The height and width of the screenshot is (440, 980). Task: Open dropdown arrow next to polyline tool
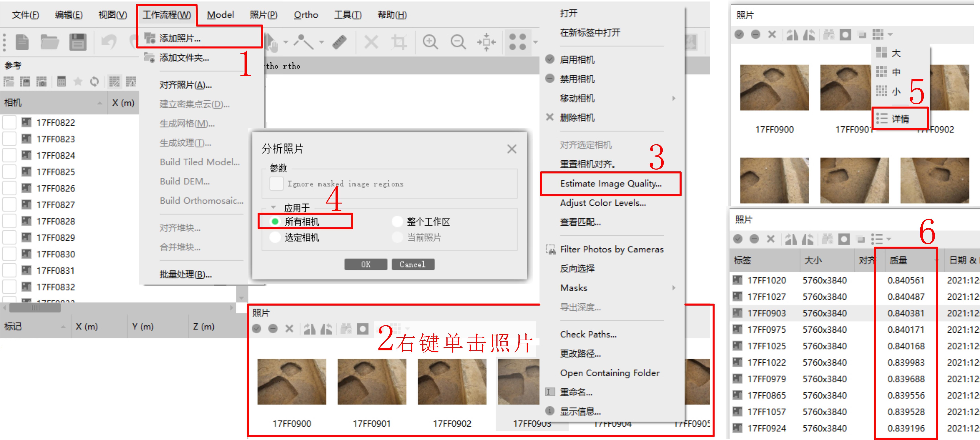pos(321,42)
